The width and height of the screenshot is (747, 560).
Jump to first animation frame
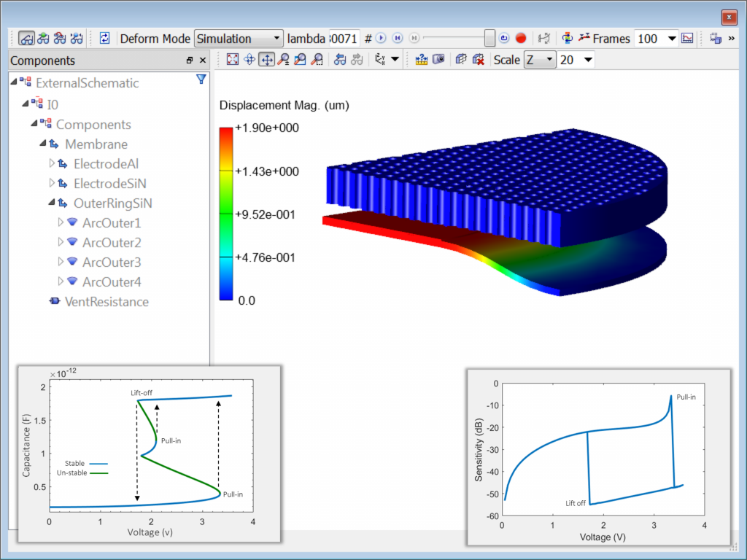click(398, 38)
